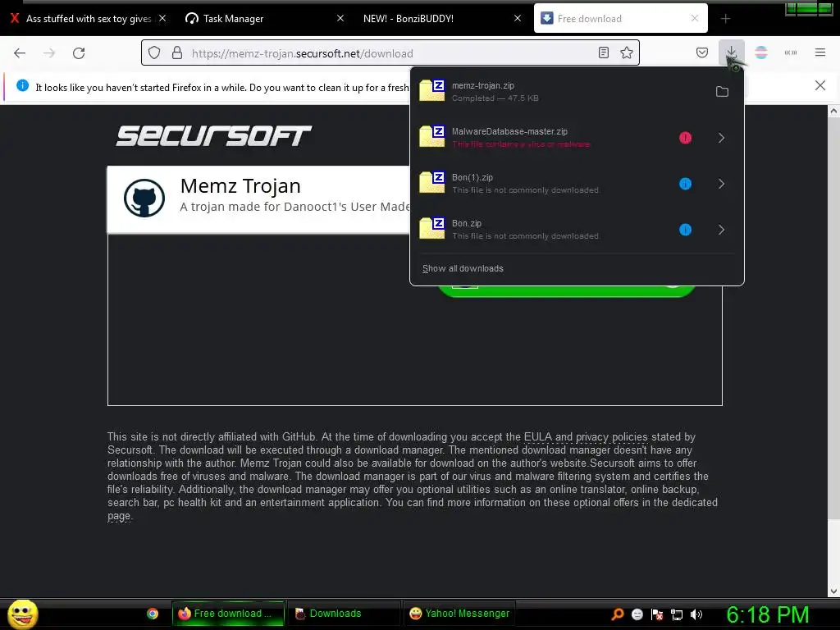Open a new tab with plus button

coord(725,19)
